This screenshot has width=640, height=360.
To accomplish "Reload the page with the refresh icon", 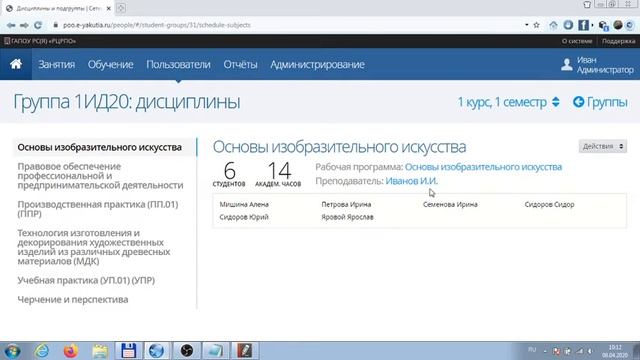I will [x=38, y=25].
